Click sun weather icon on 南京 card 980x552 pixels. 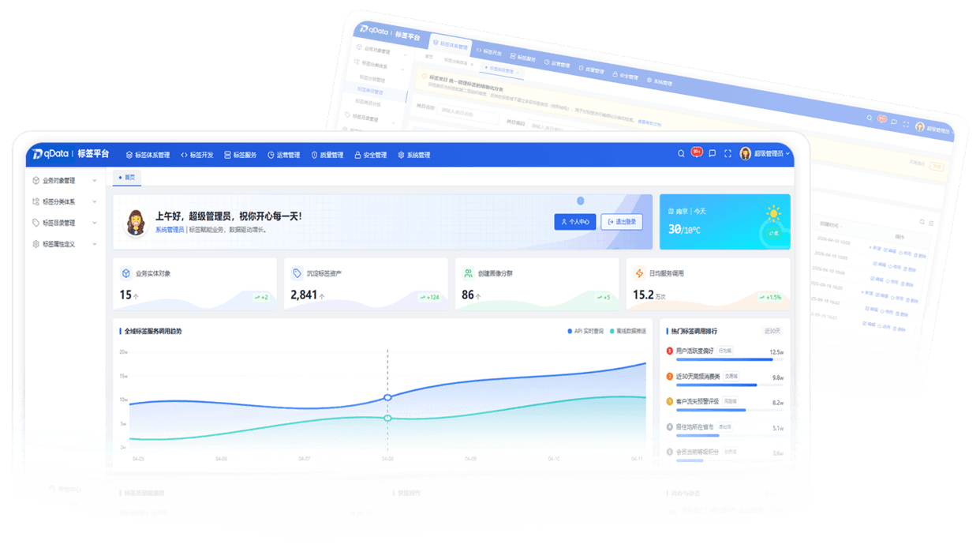click(x=772, y=213)
